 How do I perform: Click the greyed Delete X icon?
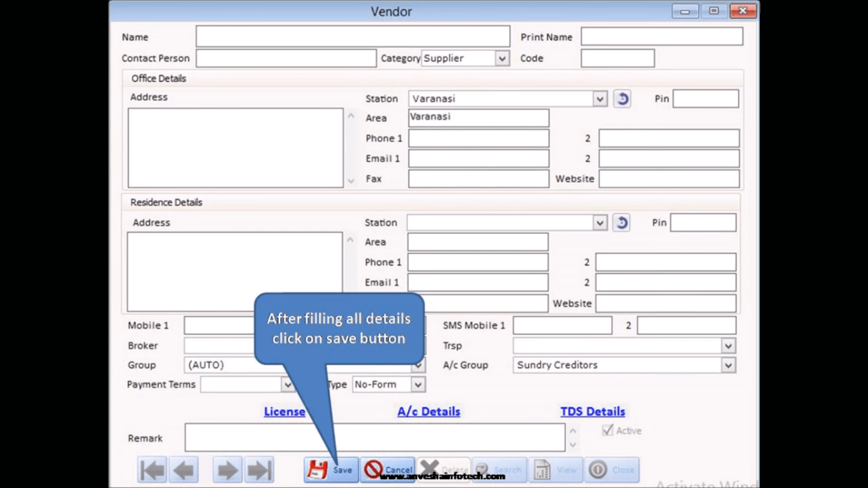(430, 470)
